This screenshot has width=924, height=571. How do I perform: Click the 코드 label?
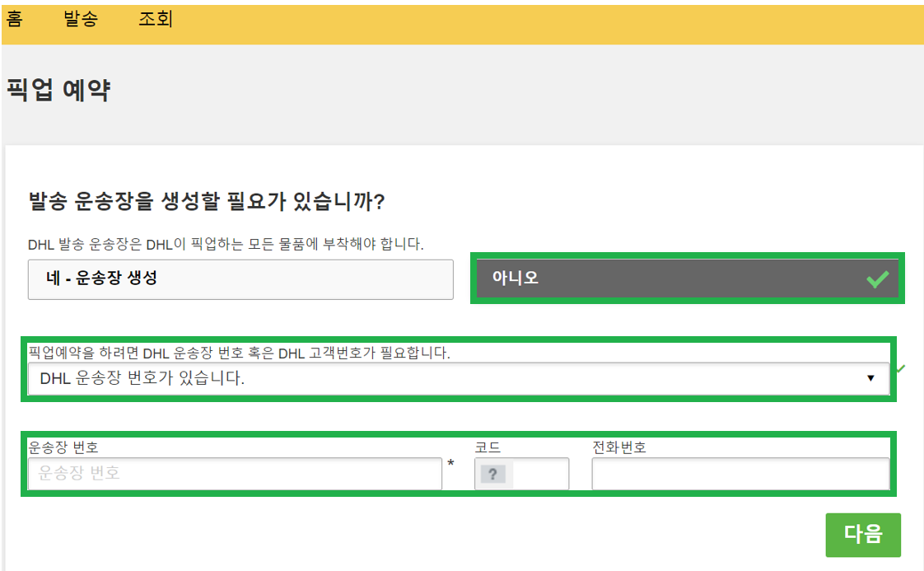[488, 447]
